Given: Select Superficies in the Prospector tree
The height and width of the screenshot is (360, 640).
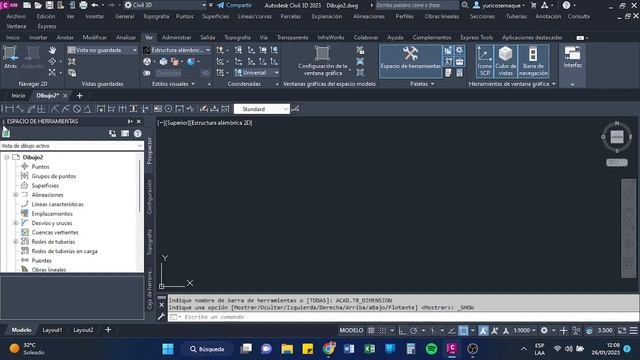Looking at the screenshot, I should pyautogui.click(x=45, y=185).
